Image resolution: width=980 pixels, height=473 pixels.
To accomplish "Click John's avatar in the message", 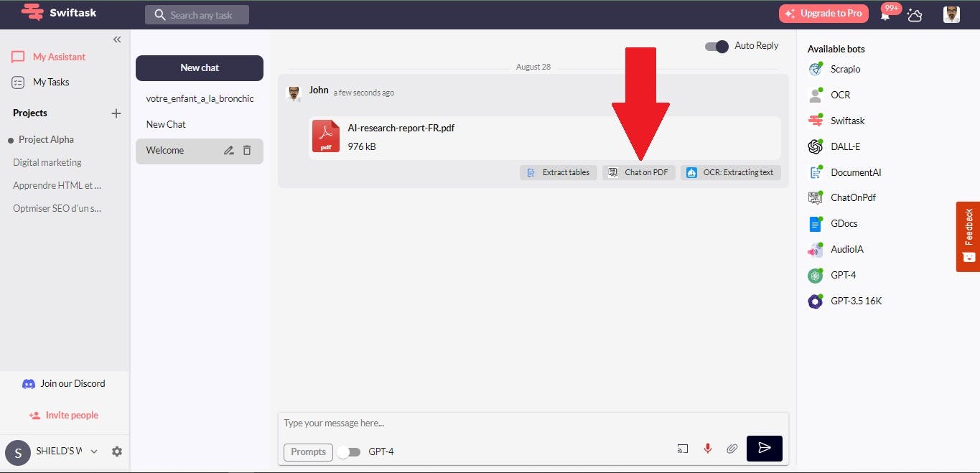I will pyautogui.click(x=293, y=94).
